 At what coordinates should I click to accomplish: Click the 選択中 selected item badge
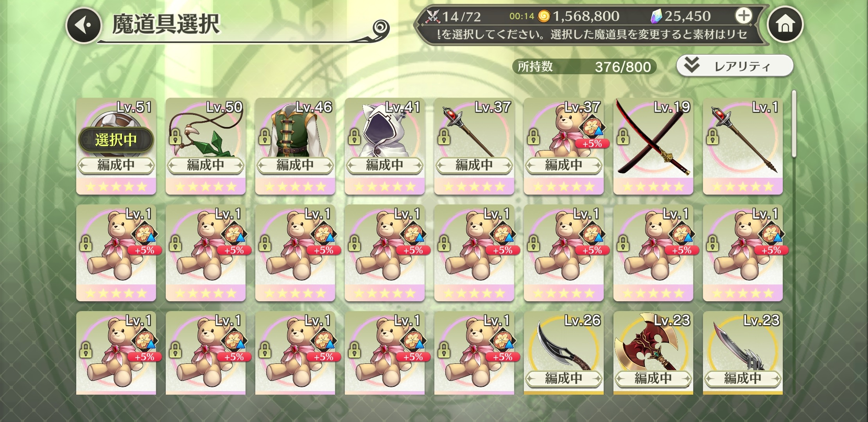tap(116, 139)
